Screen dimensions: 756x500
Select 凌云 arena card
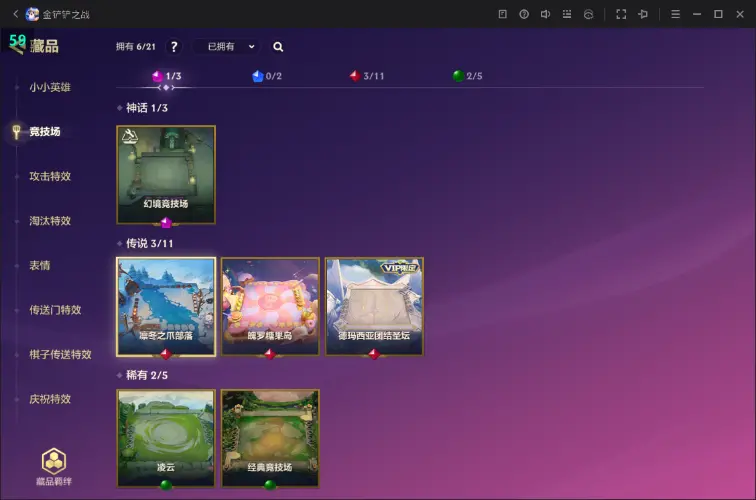166,438
